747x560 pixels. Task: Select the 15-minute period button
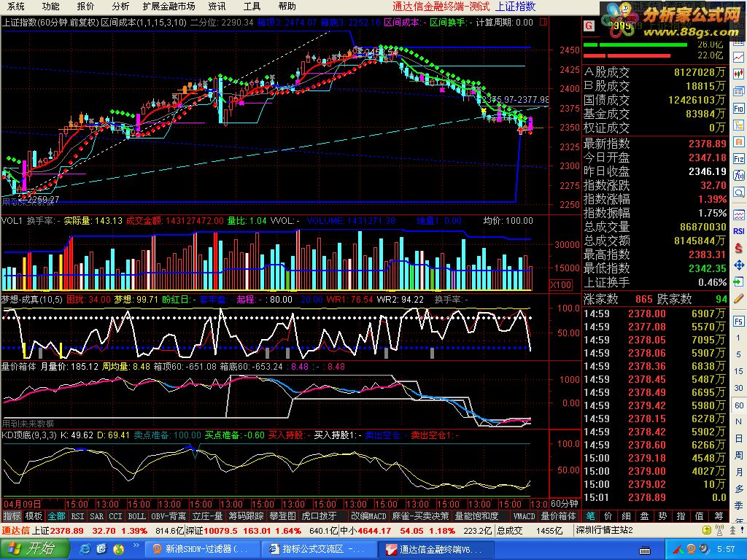click(x=739, y=371)
